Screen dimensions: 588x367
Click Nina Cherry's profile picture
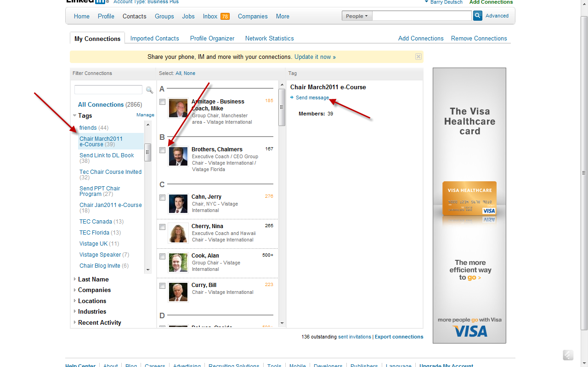point(178,233)
